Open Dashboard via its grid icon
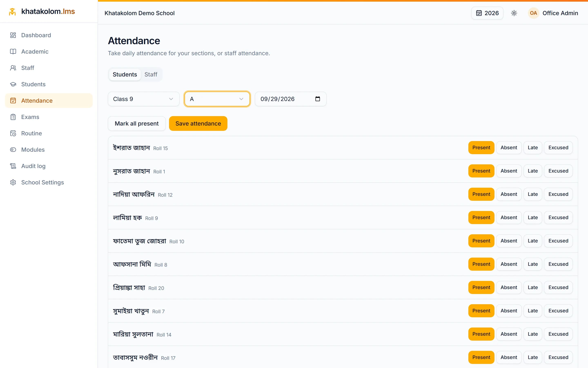This screenshot has height=368, width=588. pyautogui.click(x=13, y=35)
